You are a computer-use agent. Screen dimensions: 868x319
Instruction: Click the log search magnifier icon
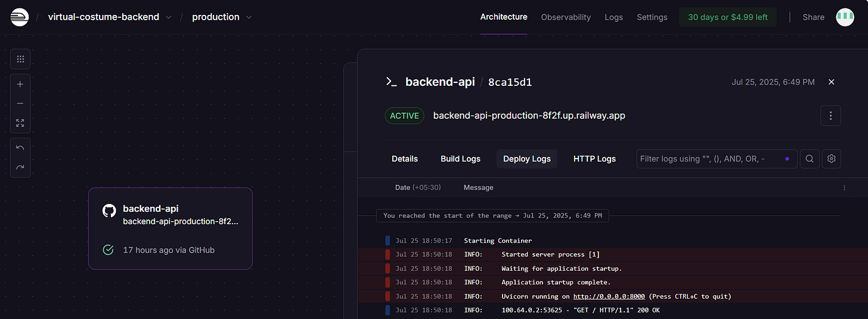point(810,159)
